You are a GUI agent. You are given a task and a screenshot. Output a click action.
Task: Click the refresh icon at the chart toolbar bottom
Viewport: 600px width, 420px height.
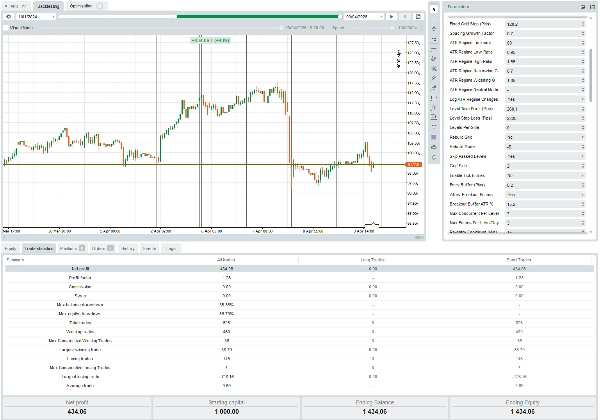[434, 157]
